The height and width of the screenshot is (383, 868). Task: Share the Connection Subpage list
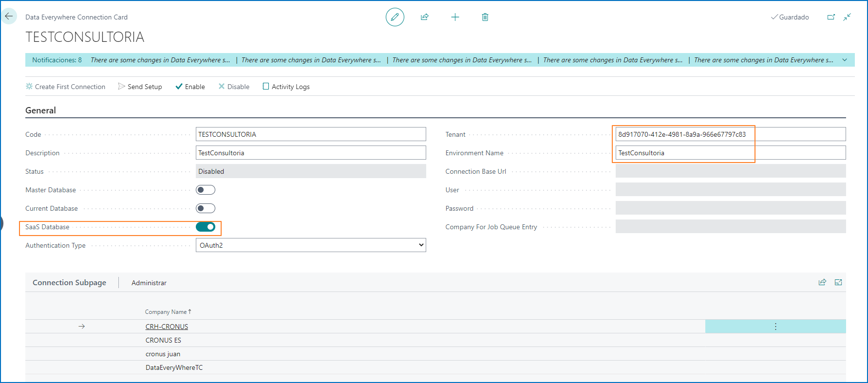(822, 282)
